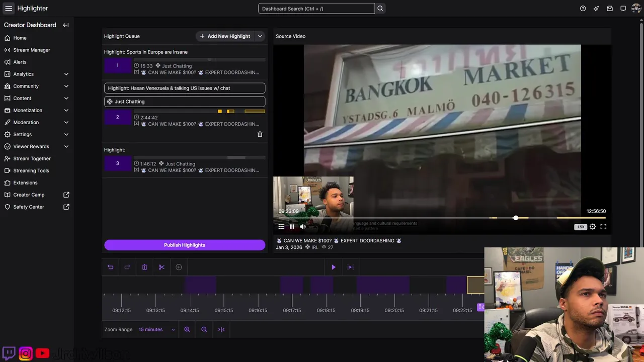Click the 09:19:15 timeline segment

tap(383, 285)
